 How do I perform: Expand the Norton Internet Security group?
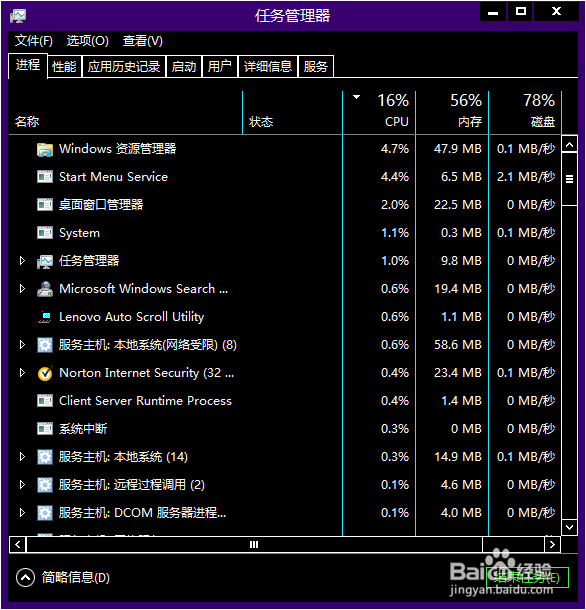(22, 373)
